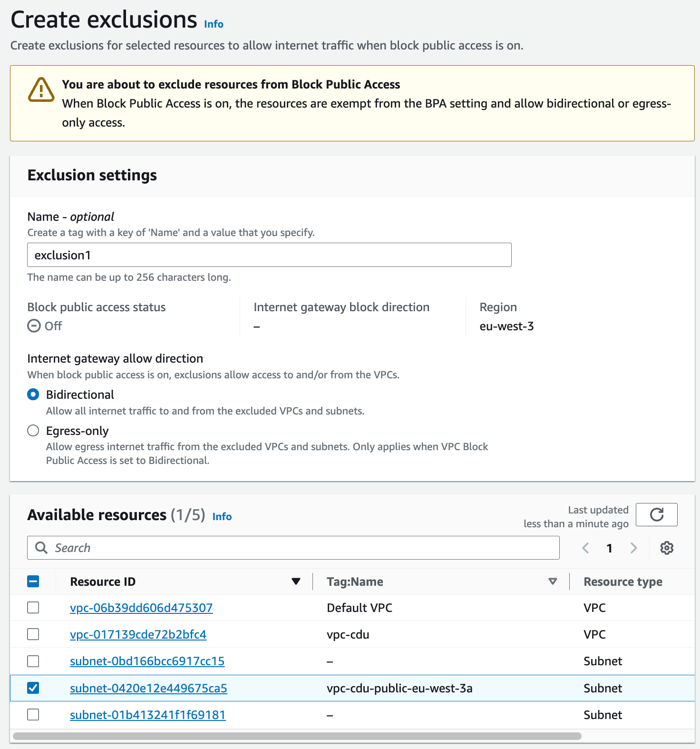Click the Resource type column header
Image resolution: width=700 pixels, height=749 pixels.
622,581
